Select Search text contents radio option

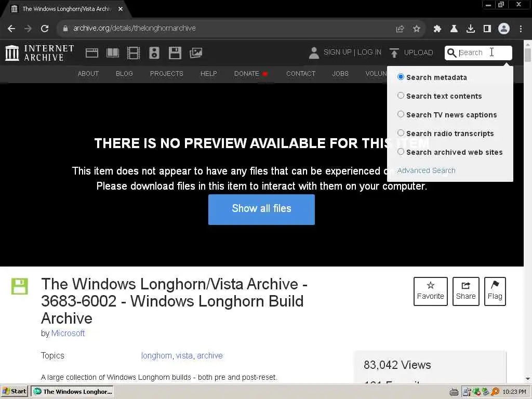point(401,96)
